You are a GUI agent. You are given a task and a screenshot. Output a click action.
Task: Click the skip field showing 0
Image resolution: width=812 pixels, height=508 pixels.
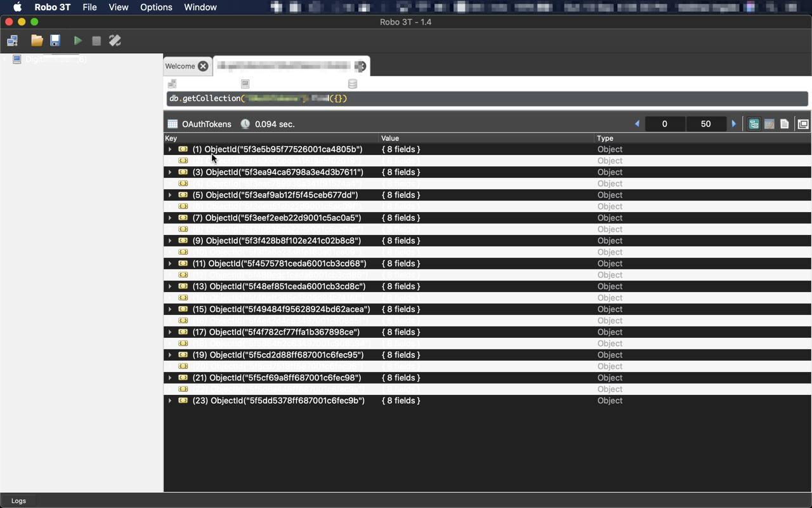point(664,124)
